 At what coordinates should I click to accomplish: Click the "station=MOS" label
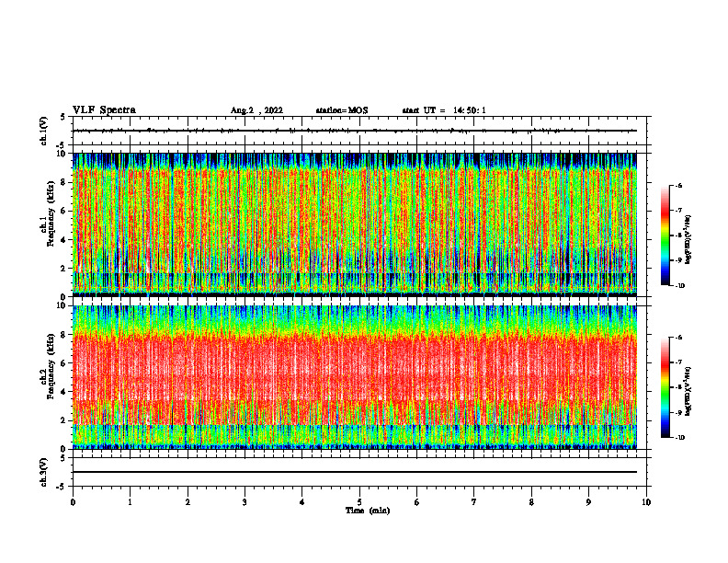coord(342,110)
